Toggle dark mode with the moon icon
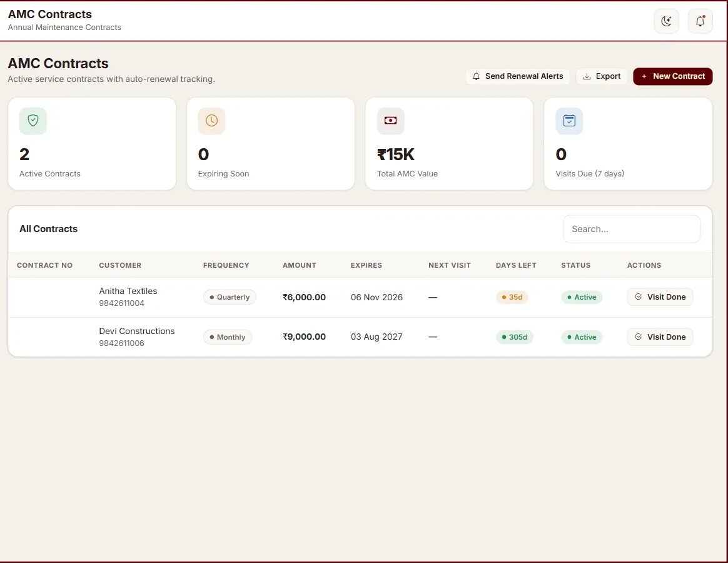This screenshot has height=563, width=728. [x=666, y=21]
